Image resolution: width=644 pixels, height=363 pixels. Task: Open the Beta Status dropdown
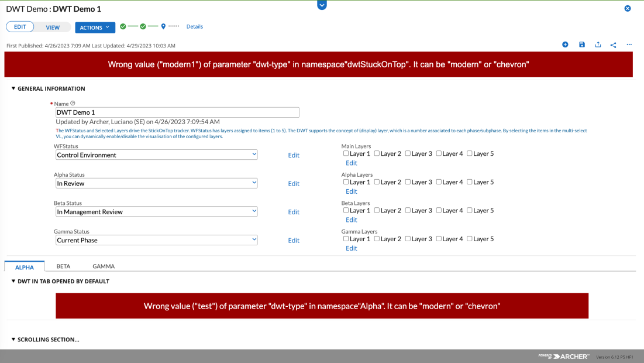(x=157, y=211)
